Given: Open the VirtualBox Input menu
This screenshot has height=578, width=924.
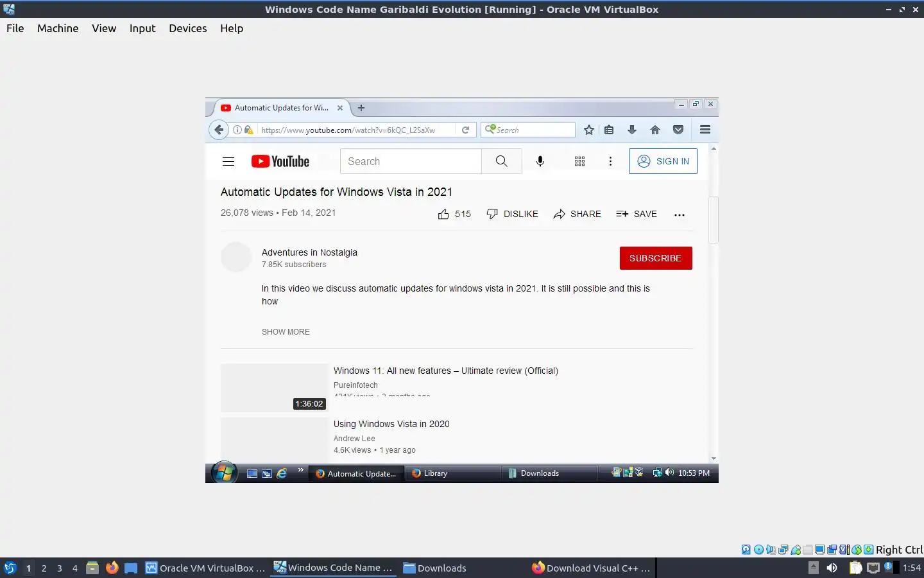Looking at the screenshot, I should coord(142,28).
